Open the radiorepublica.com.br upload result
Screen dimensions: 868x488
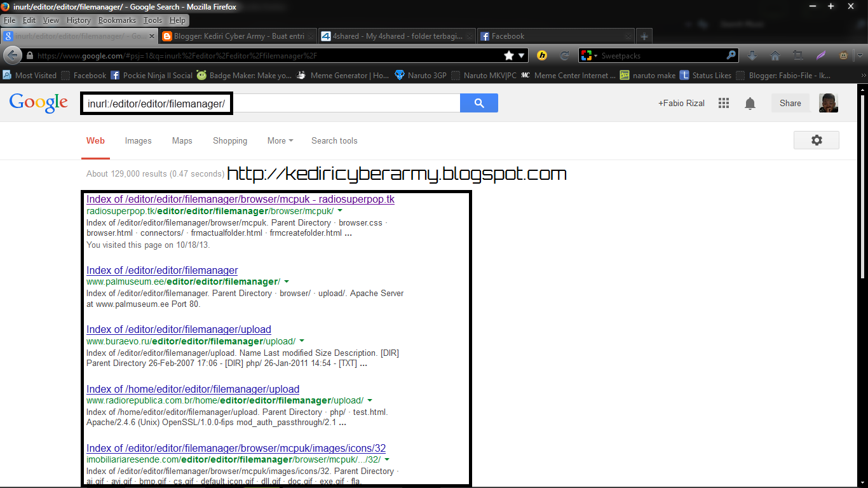click(x=193, y=390)
